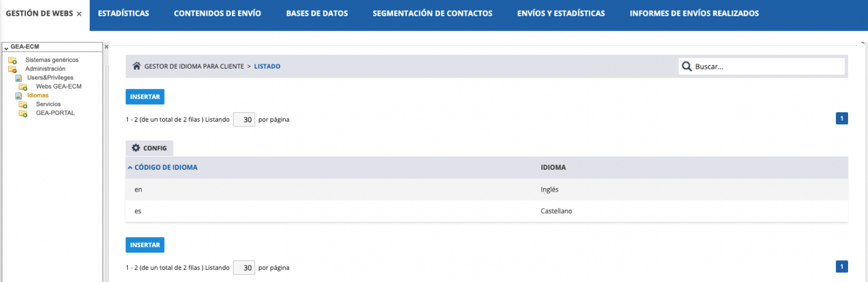Collapse the GEA-ECM panel header chevron
The image size is (868, 282).
click(6, 47)
